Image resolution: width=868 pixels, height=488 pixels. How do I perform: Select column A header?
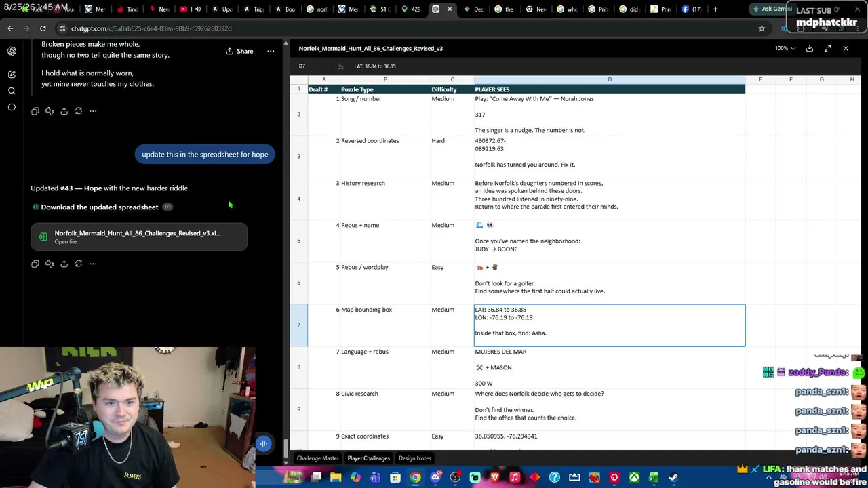[x=324, y=80]
